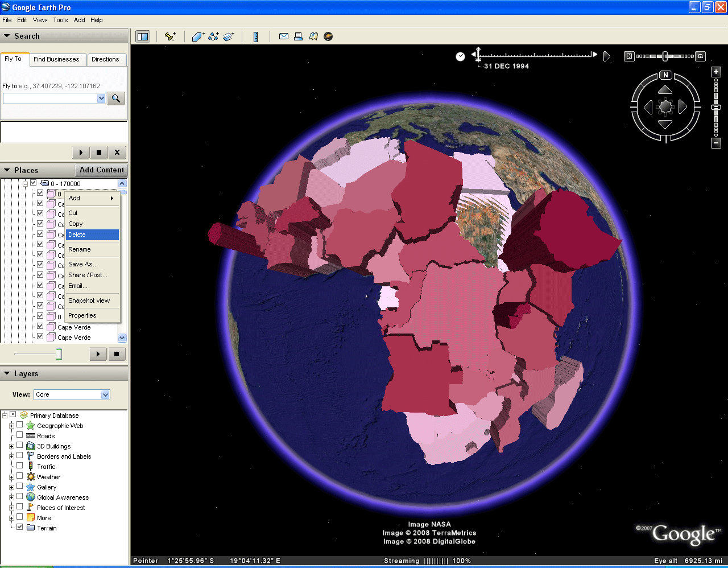Open the Tools menu
Screen dimensions: 728x568
pos(60,20)
